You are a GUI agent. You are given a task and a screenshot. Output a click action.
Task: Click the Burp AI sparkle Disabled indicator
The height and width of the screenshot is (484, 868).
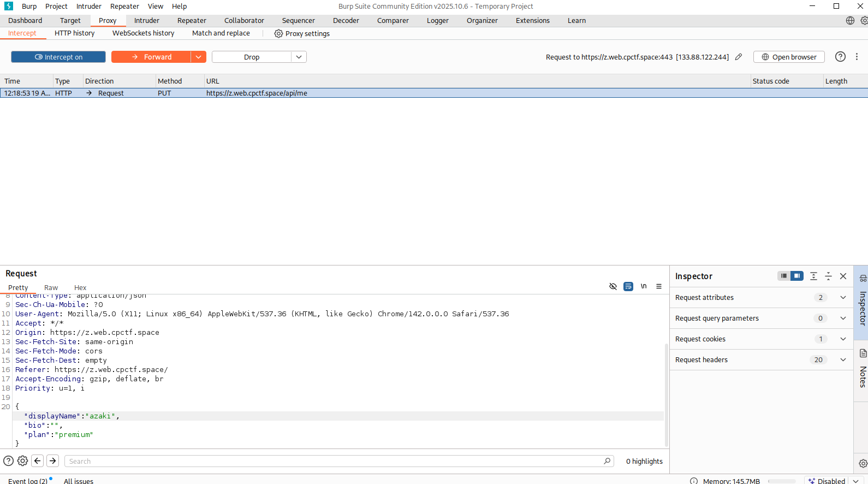coord(827,481)
